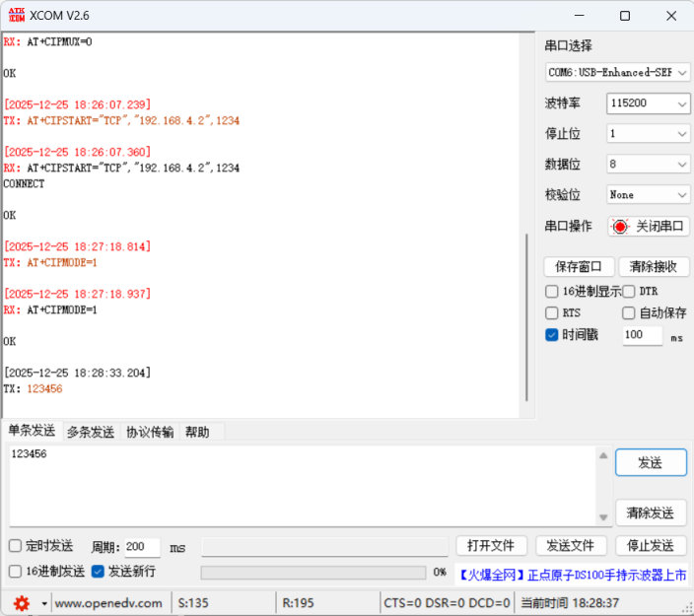Click 关闭串口 to close the serial port

[649, 226]
